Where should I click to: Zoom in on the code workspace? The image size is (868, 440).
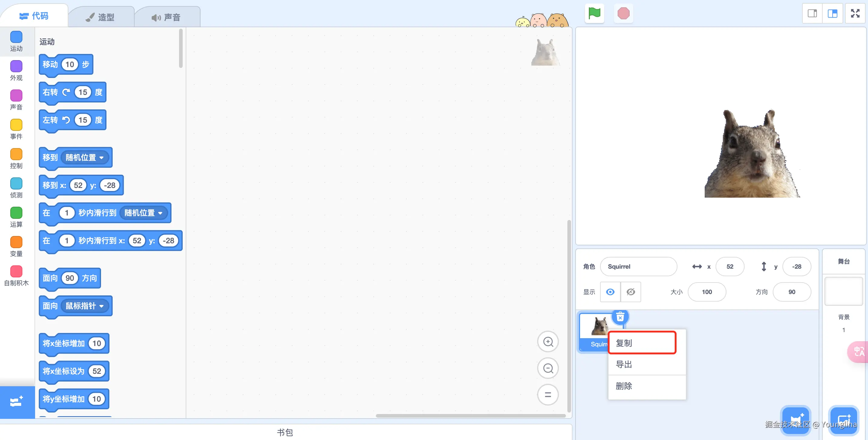click(548, 342)
